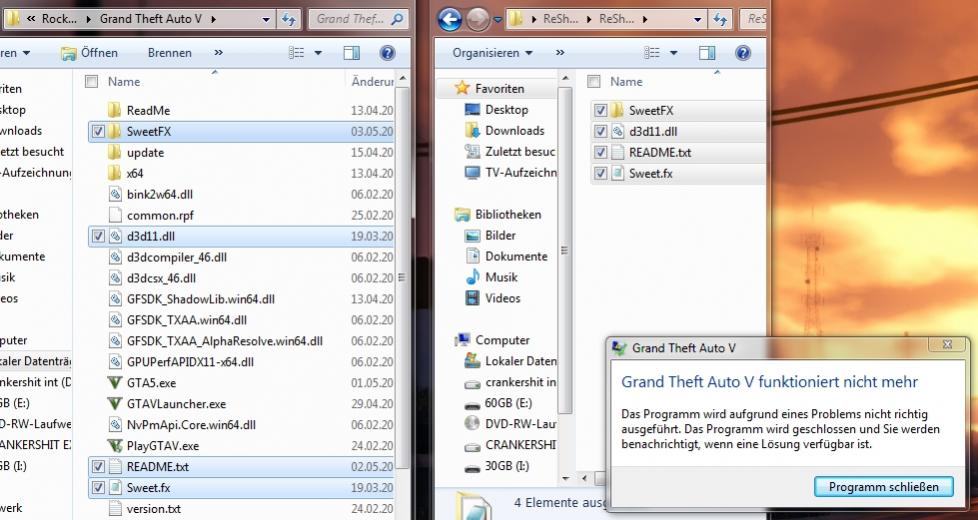Show more toolbar commands chevron in left window
Viewport: 978px width, 520px height.
click(x=218, y=53)
